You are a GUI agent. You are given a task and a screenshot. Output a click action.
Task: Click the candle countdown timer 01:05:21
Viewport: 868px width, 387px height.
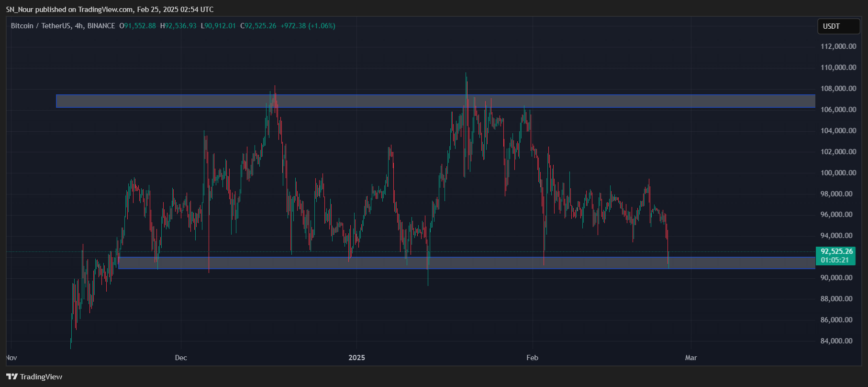(835, 260)
